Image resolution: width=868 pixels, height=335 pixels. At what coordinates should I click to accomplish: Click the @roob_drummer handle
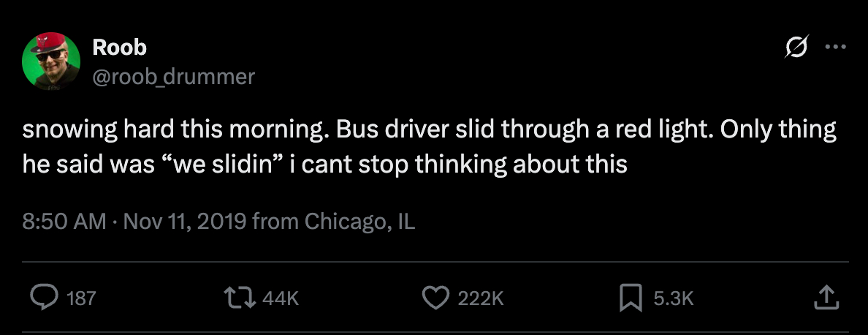(174, 75)
